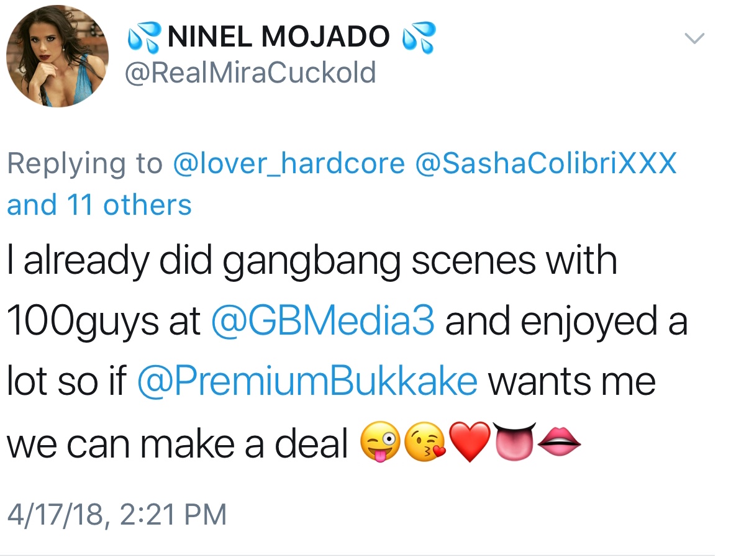Click the droplets emoji before the name
Screen dimensions: 731x560
(143, 38)
